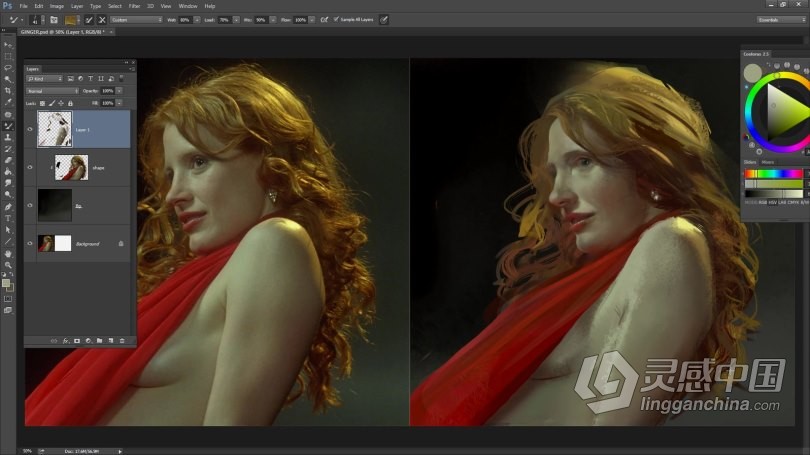Toggle Sample All Layers checkbox
This screenshot has width=810, height=455.
[x=336, y=20]
